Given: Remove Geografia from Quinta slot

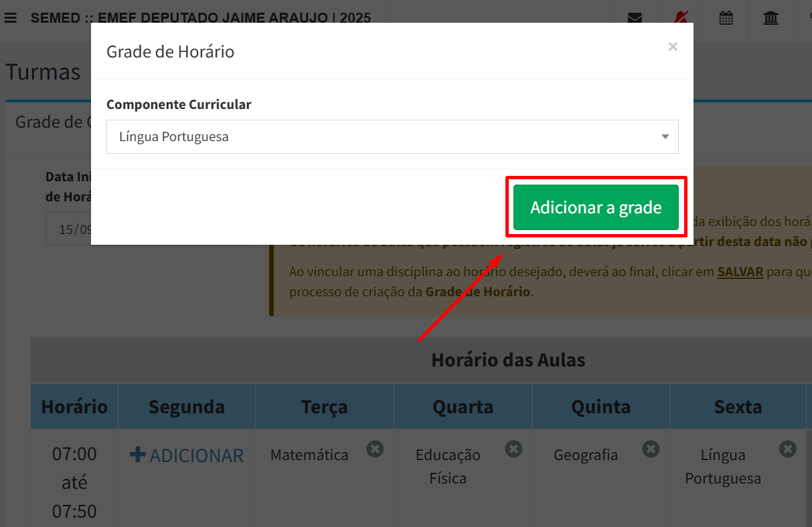Looking at the screenshot, I should click(x=651, y=449).
